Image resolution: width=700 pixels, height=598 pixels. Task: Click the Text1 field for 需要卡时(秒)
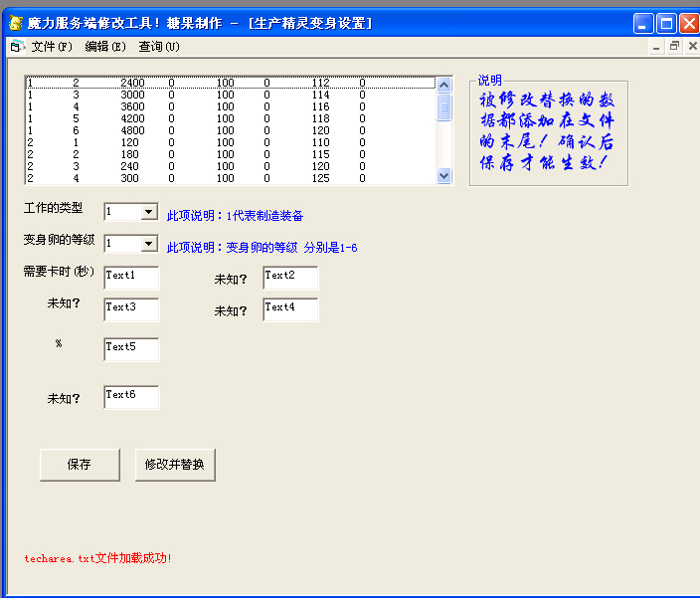tap(131, 278)
